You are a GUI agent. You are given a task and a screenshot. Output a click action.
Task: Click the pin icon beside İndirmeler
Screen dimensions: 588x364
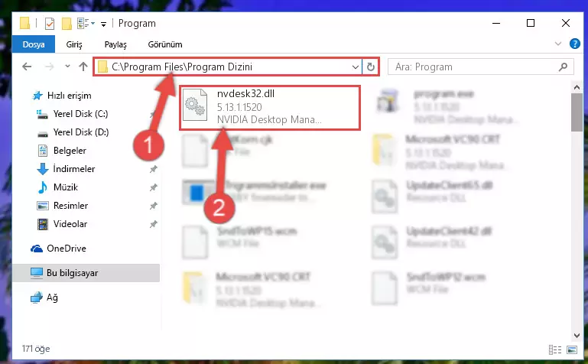point(154,169)
